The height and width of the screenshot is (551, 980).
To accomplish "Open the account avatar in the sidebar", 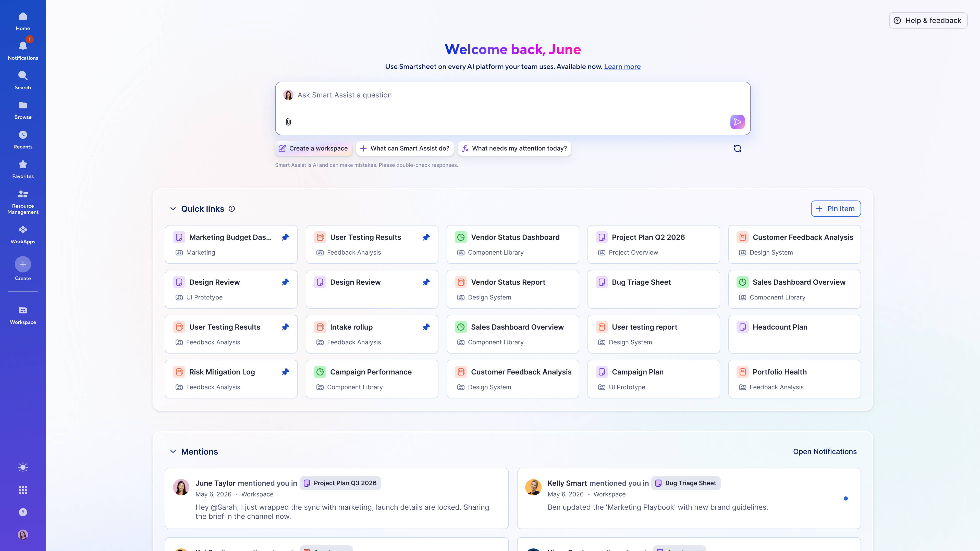I will tap(23, 535).
